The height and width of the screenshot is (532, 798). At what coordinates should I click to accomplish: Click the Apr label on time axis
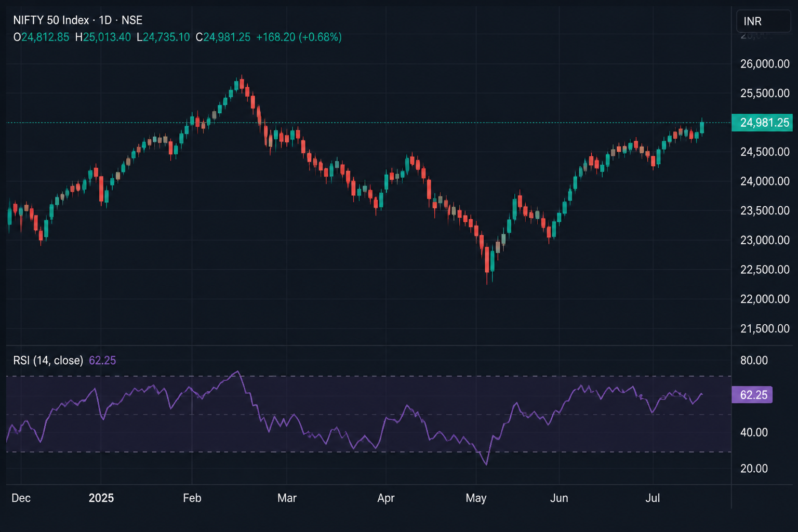386,498
